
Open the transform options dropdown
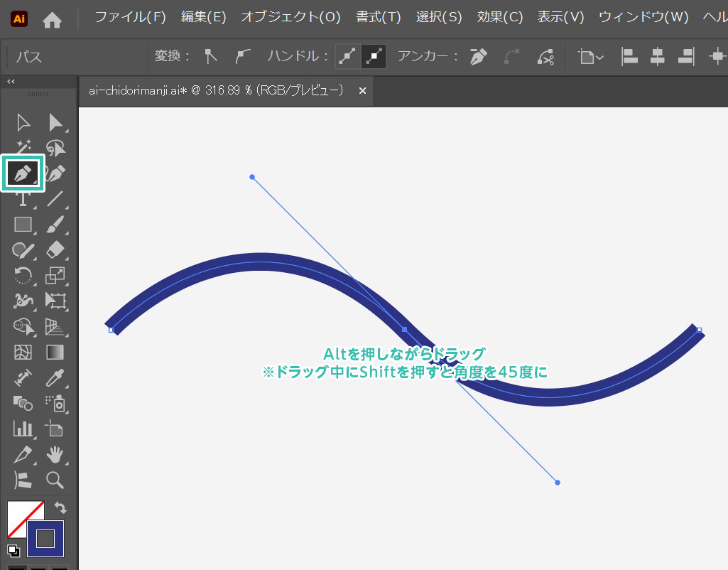[590, 57]
